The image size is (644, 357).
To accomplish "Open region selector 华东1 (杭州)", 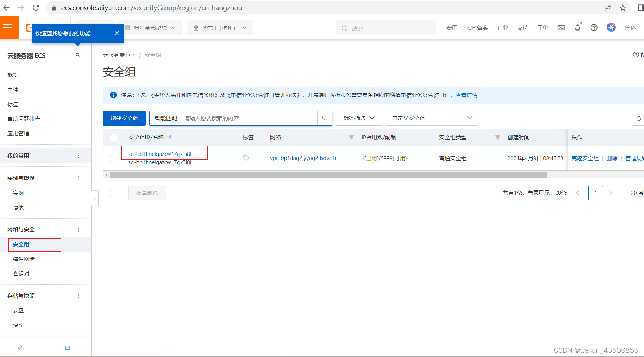I will (220, 28).
